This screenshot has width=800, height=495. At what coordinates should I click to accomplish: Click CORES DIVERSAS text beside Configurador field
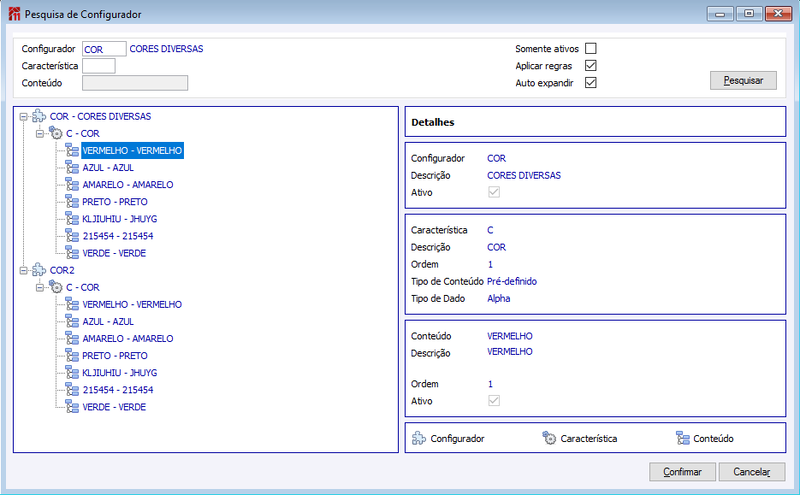click(x=166, y=49)
